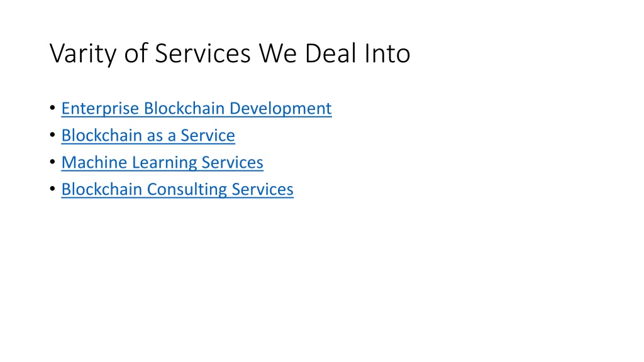Click the word 'Machine' in the third link

click(x=94, y=162)
